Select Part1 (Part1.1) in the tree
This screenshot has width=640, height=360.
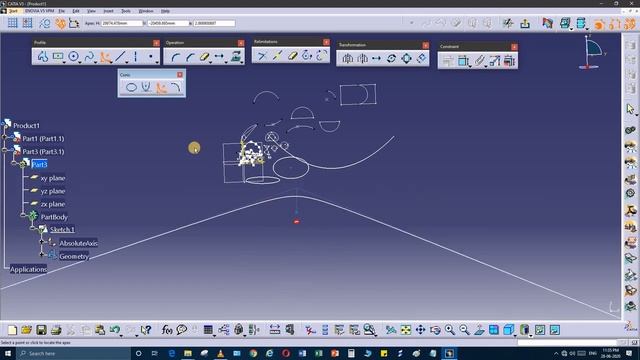click(x=43, y=139)
